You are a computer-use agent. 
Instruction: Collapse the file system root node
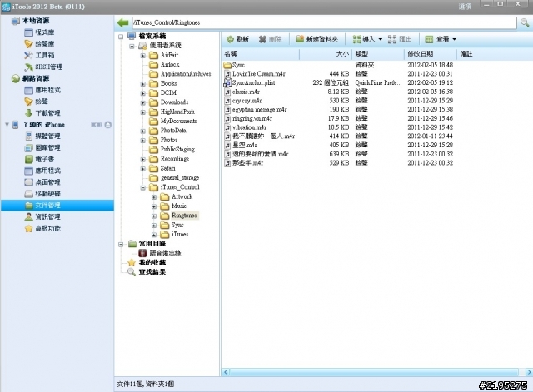click(x=121, y=37)
